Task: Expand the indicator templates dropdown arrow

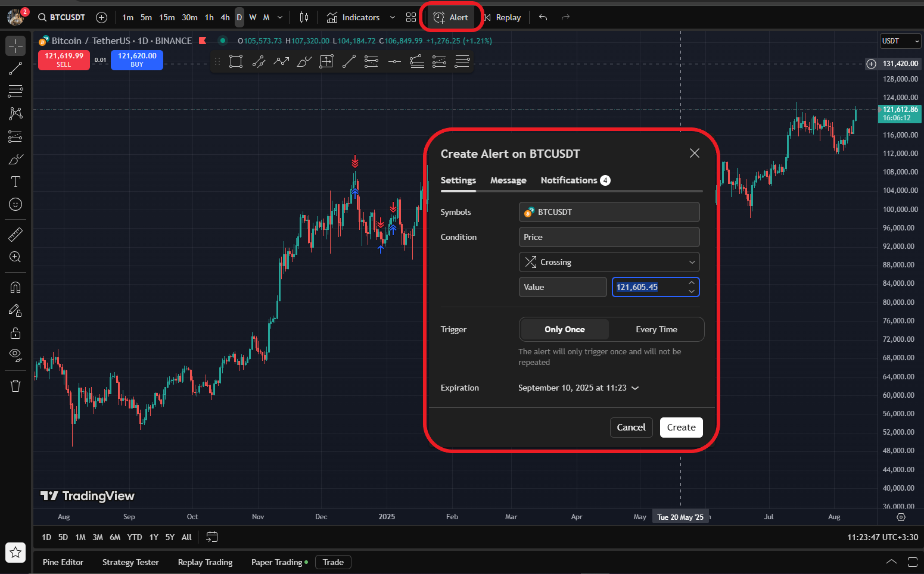Action: 392,17
